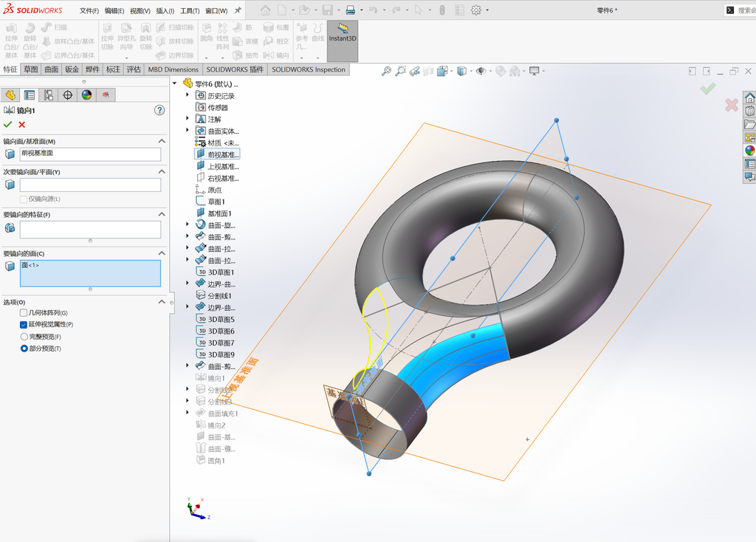Click the 要镜向的特征 selection box

click(90, 230)
